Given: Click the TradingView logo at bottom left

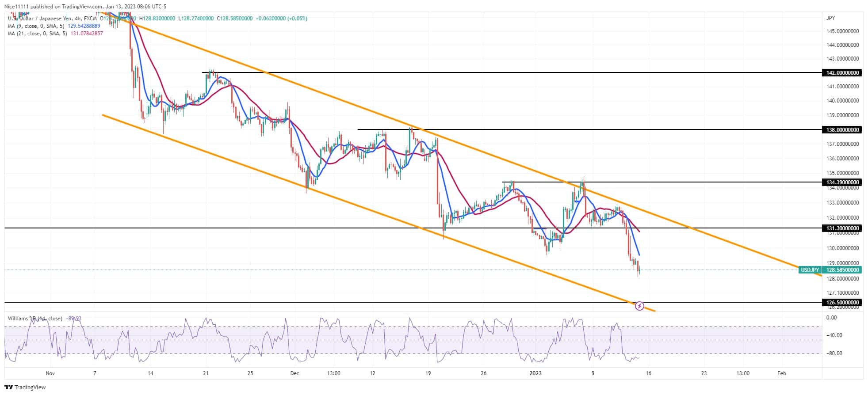Looking at the screenshot, I should pos(25,387).
